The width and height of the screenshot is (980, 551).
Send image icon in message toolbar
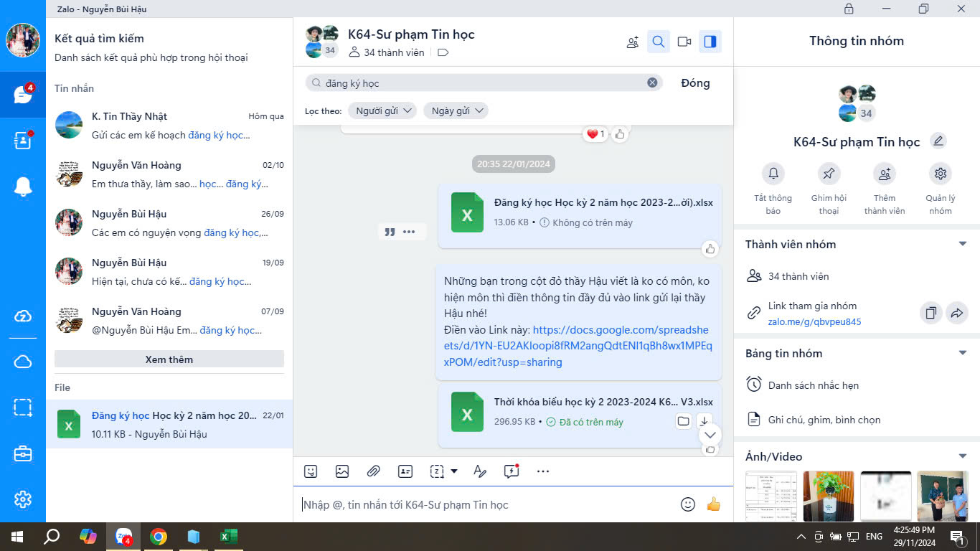tap(342, 471)
